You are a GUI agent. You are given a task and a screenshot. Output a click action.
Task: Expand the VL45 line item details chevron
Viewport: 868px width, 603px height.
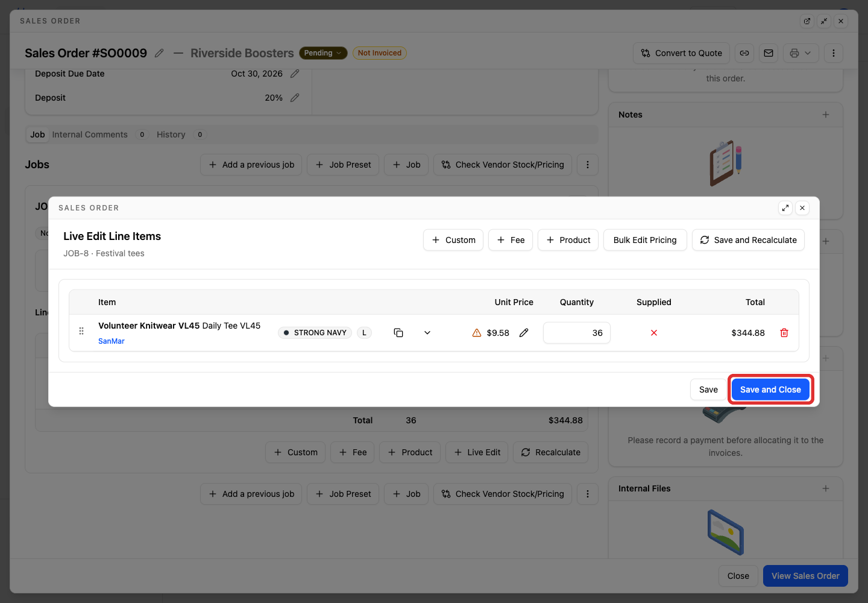(x=427, y=333)
